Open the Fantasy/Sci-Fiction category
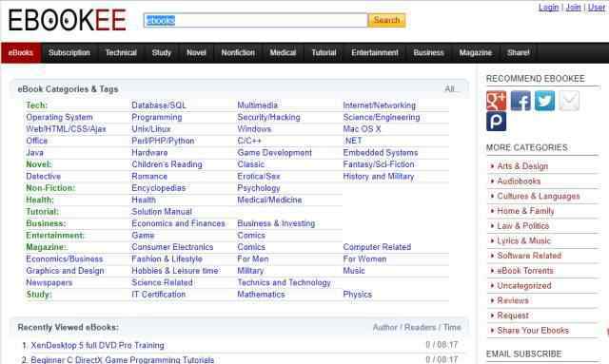 379,164
